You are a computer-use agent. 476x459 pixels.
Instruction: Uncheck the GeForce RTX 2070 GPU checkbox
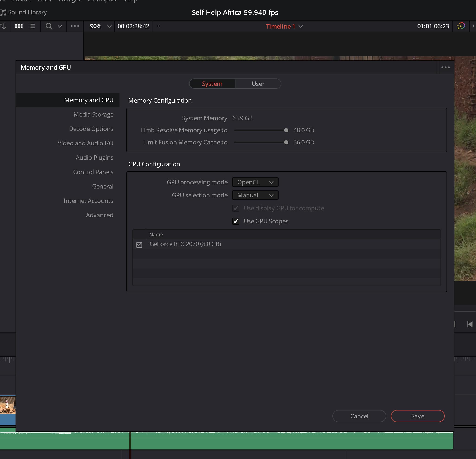click(139, 244)
